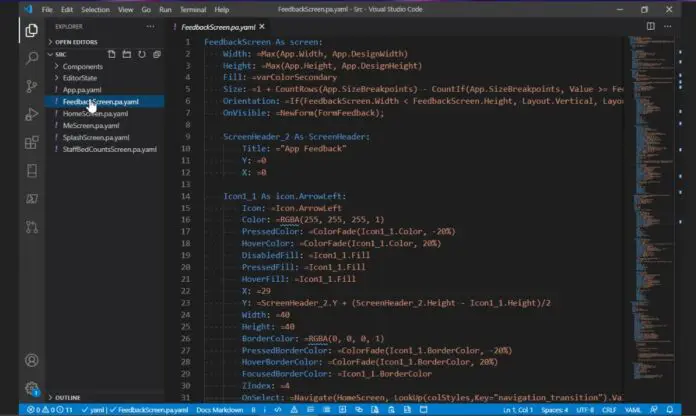
Task: Click line 1 'FeedbackScreen As screen:'
Action: pos(263,42)
